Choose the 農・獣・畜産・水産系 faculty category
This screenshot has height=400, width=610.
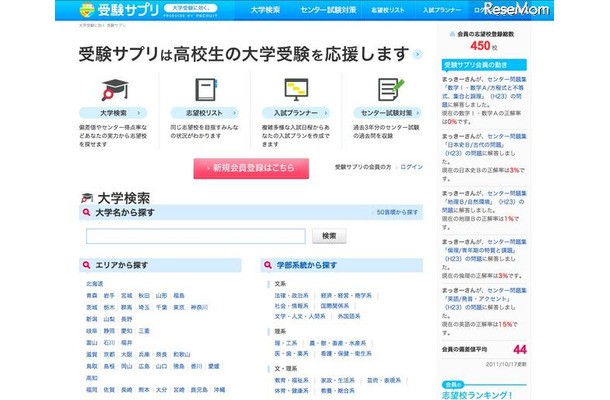click(338, 343)
